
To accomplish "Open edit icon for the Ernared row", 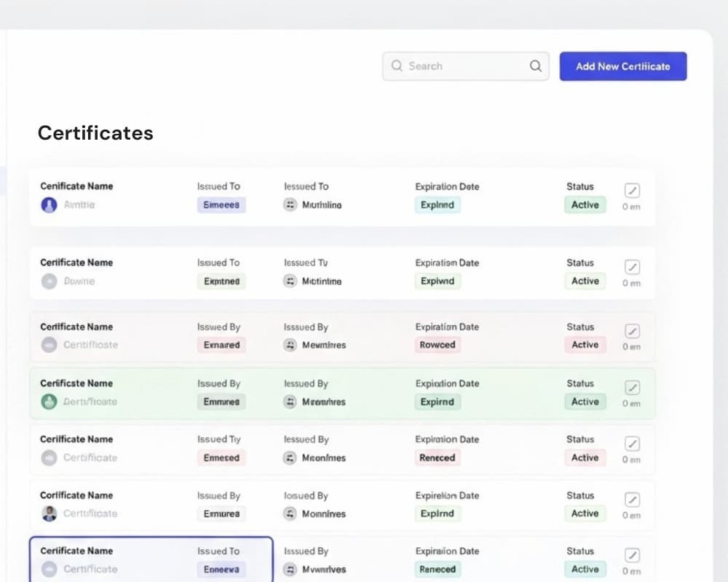I will point(632,331).
